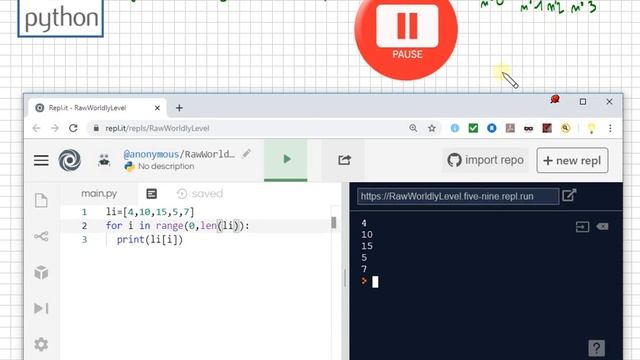Open Chrome three-dot menu
This screenshot has width=640, height=360.
[x=610, y=128]
